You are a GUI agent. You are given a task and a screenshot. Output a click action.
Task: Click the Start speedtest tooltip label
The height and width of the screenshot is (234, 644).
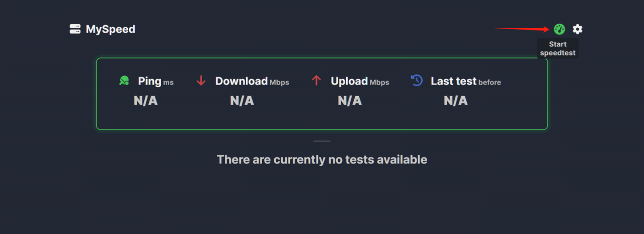(x=558, y=48)
